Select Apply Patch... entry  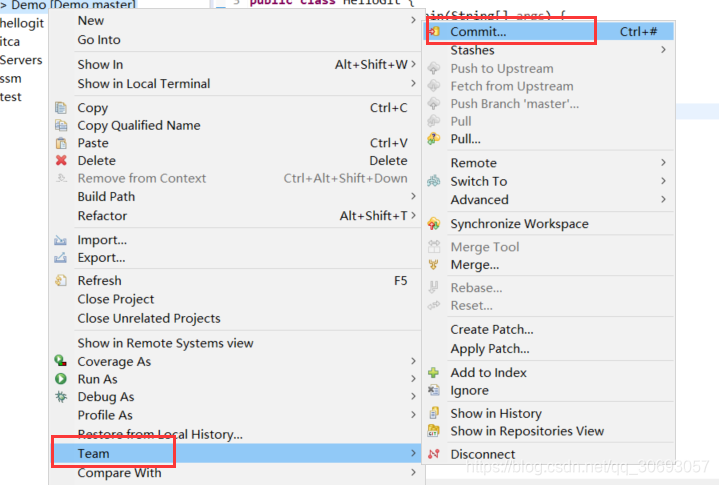point(490,349)
